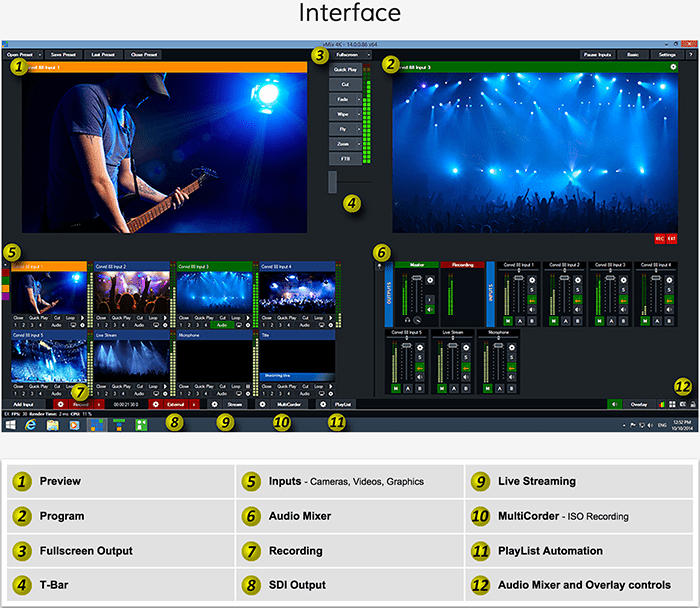Open Stream settings gear icon
The width and height of the screenshot is (700, 608).
(214, 404)
